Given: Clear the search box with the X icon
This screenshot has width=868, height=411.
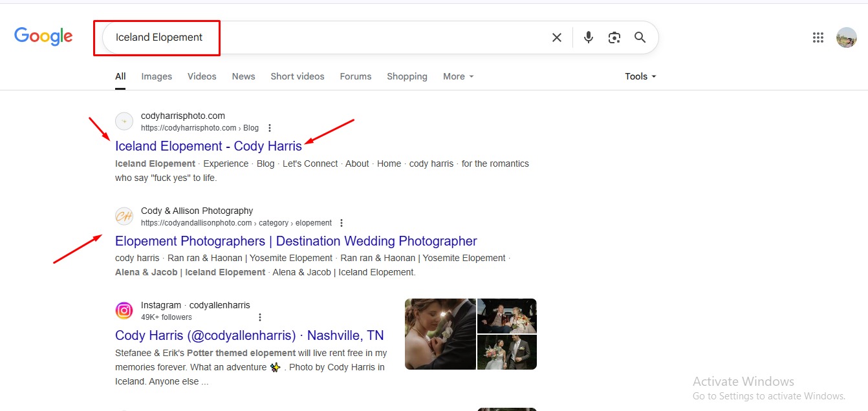Looking at the screenshot, I should [556, 37].
